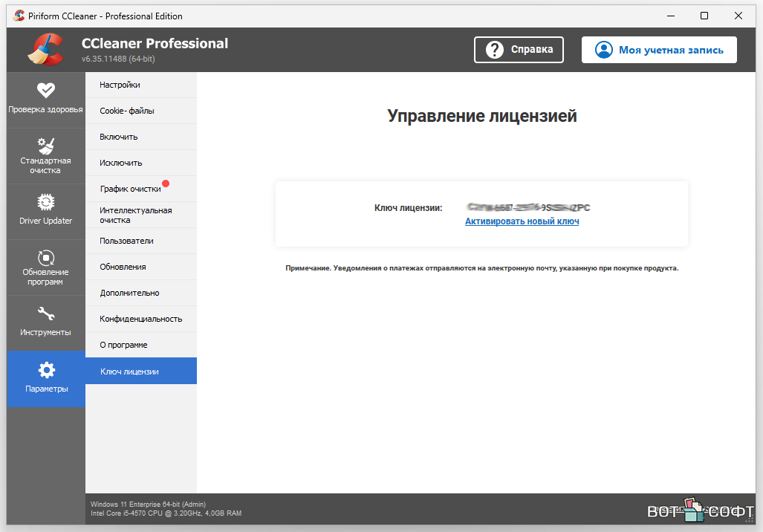Open График очистки schedule section
This screenshot has height=532, width=763.
[x=141, y=189]
